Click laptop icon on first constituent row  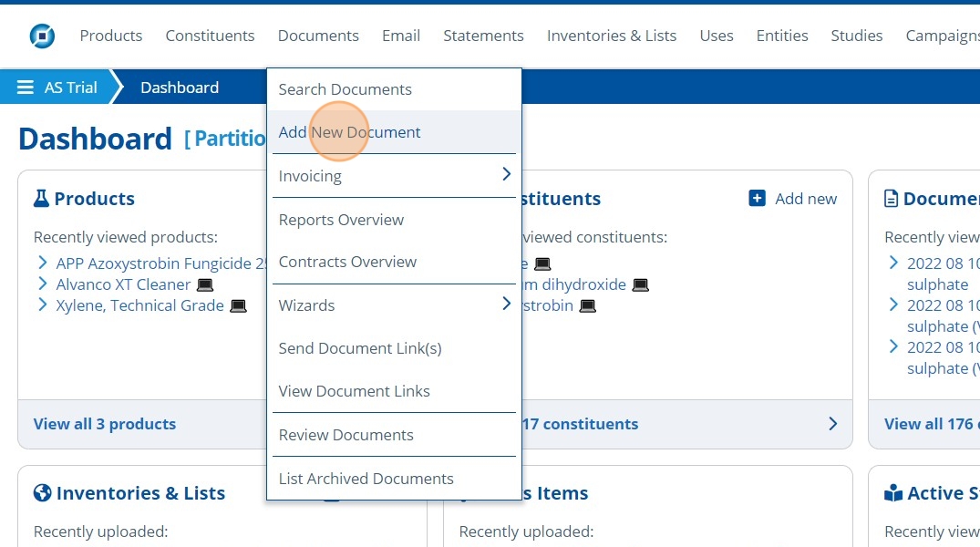pyautogui.click(x=542, y=263)
